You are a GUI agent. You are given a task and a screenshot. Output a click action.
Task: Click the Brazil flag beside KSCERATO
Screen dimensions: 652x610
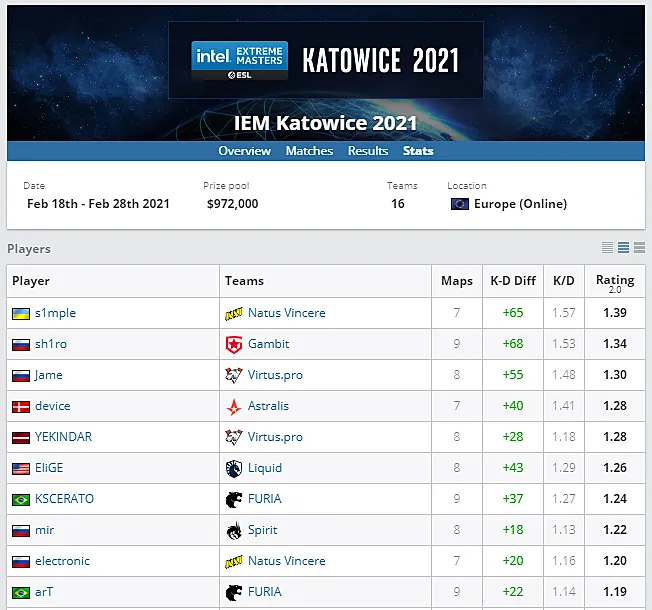(x=21, y=499)
